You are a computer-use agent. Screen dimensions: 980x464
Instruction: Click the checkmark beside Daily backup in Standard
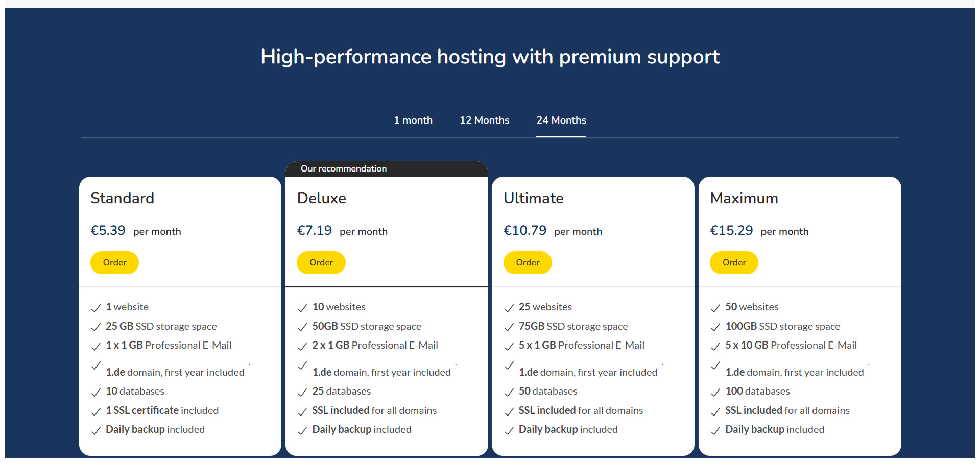pos(96,430)
